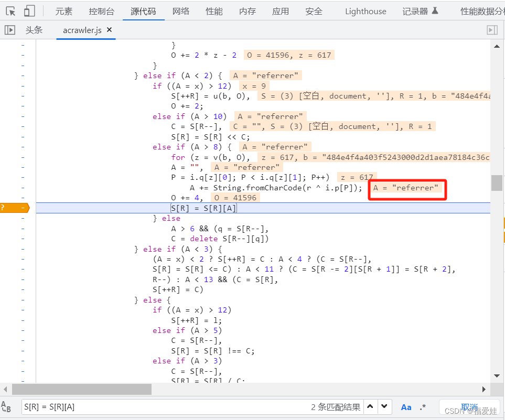Select the 源代码 panel tab
Image resolution: width=505 pixels, height=420 pixels.
pos(143,12)
